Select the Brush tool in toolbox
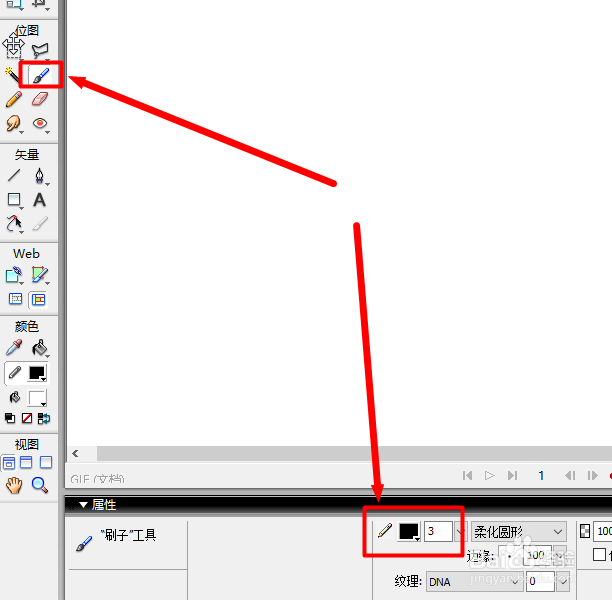 tap(41, 75)
